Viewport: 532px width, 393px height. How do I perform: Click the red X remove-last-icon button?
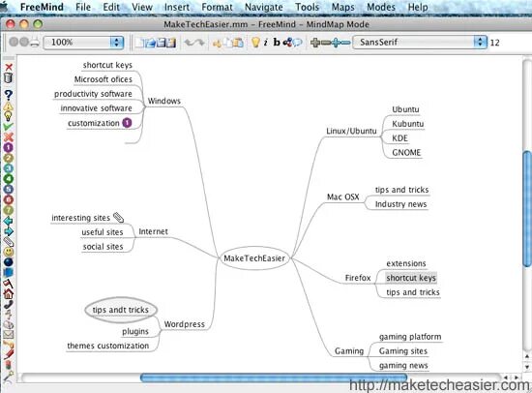[x=9, y=67]
